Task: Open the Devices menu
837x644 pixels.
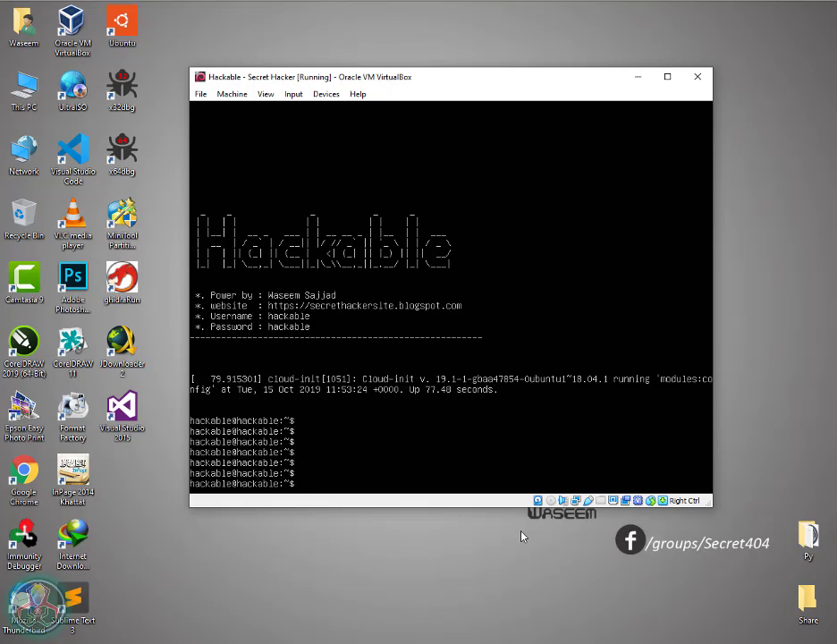Action: 326,94
